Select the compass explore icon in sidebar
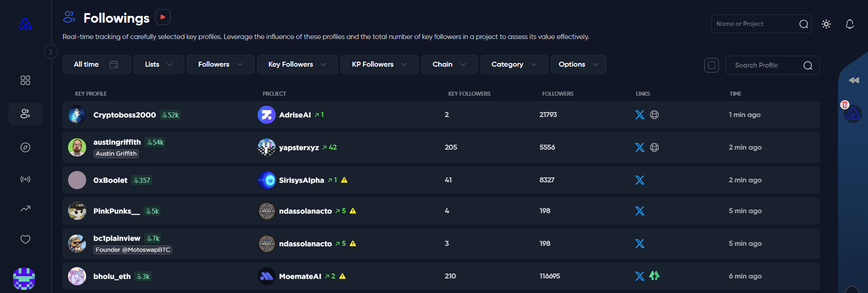The height and width of the screenshot is (293, 868). [25, 147]
